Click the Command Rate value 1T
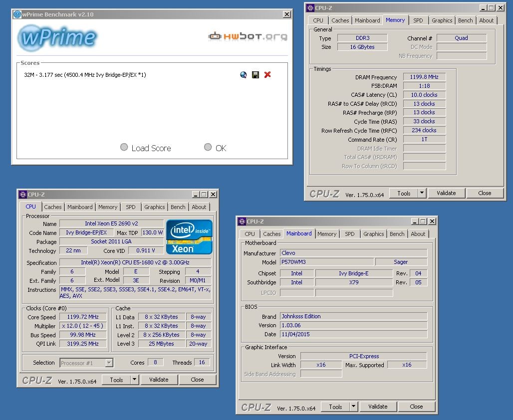 [x=424, y=139]
